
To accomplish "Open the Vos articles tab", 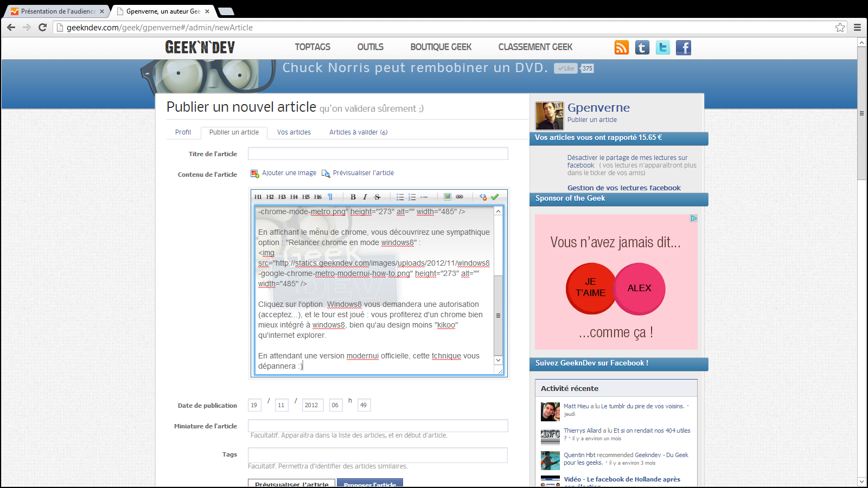I will click(294, 132).
